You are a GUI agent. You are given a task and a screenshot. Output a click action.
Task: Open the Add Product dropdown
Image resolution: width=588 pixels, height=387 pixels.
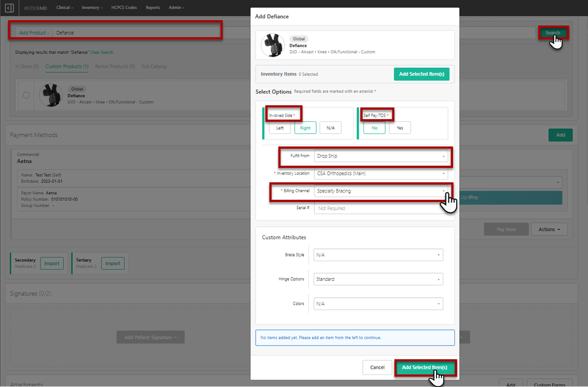click(34, 33)
